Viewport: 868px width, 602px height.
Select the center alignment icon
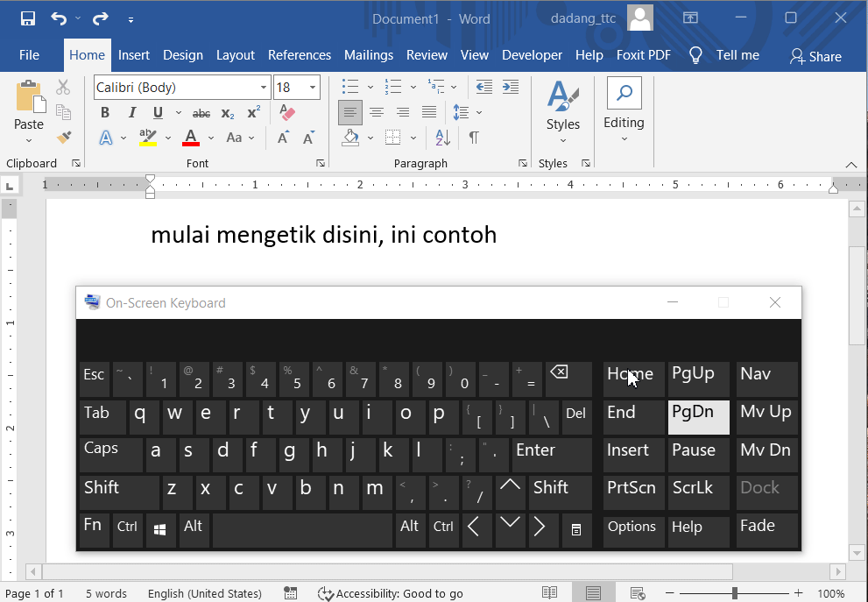[x=377, y=112]
